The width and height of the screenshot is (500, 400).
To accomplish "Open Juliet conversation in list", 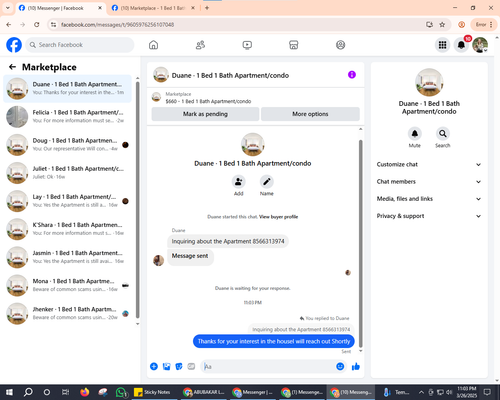I will click(67, 173).
